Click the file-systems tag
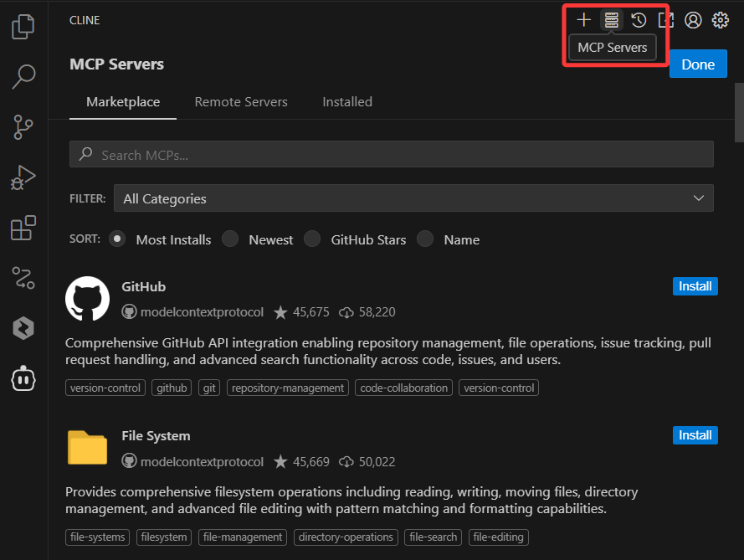The image size is (744, 560). [x=97, y=537]
